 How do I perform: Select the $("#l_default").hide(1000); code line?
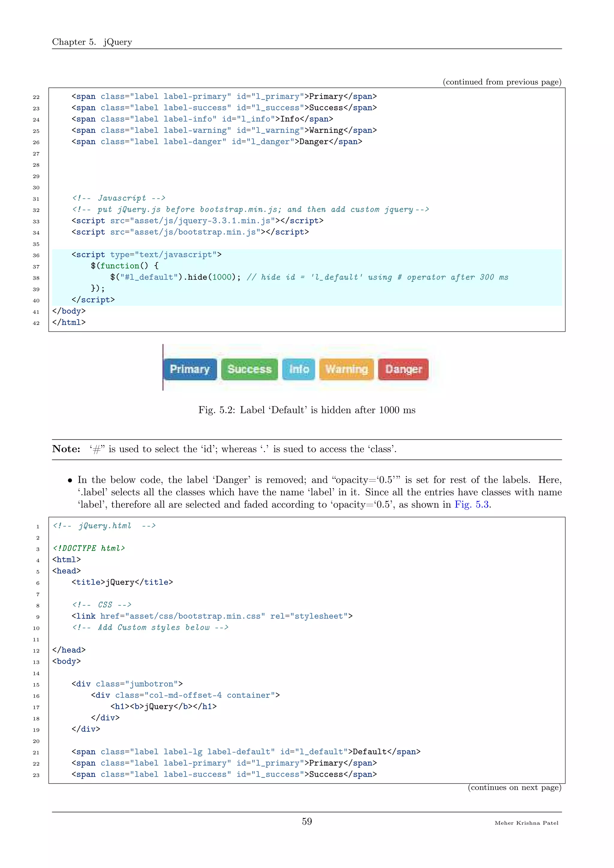tap(175, 278)
